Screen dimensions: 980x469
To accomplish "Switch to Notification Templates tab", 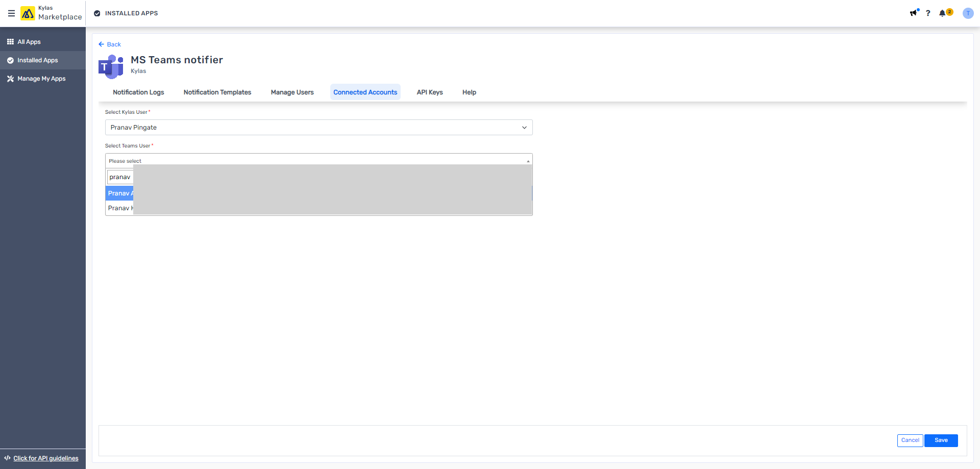I will 217,92.
